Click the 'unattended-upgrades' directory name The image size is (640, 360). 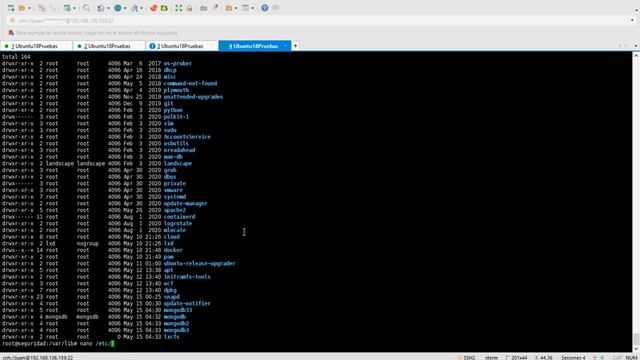(193, 97)
